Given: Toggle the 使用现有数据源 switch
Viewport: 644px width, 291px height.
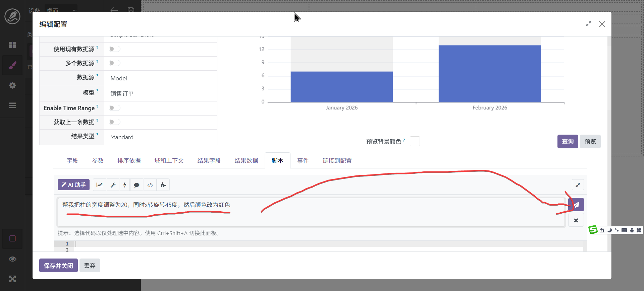Looking at the screenshot, I should (114, 49).
